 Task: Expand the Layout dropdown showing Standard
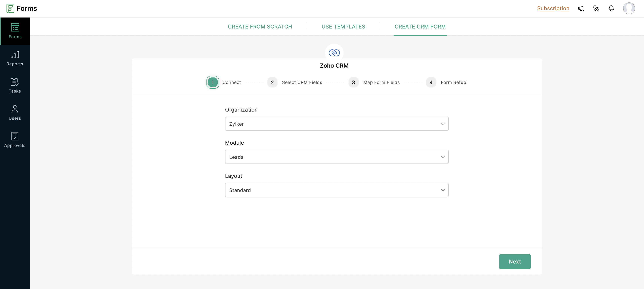(337, 190)
